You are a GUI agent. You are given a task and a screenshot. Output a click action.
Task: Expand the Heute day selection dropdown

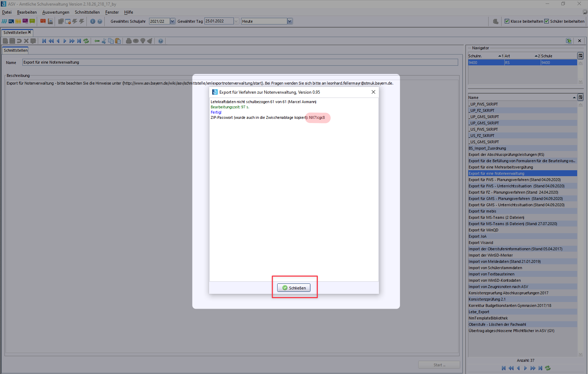click(289, 21)
